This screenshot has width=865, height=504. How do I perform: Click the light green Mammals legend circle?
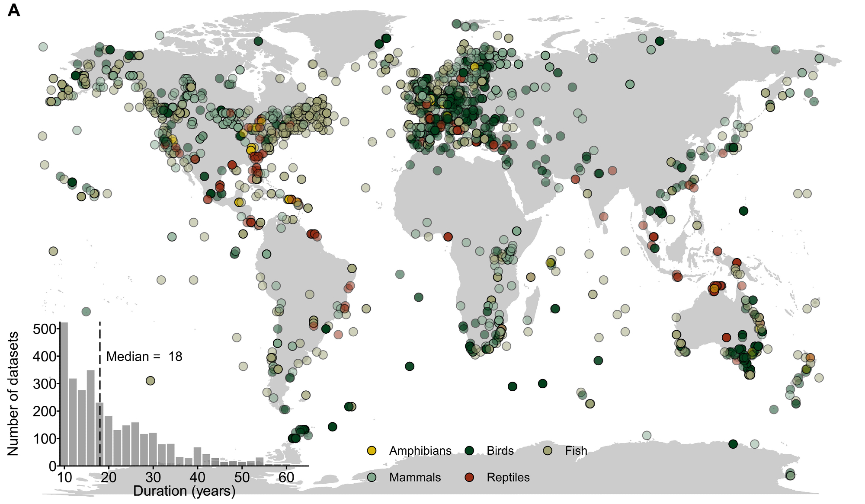[x=372, y=477]
